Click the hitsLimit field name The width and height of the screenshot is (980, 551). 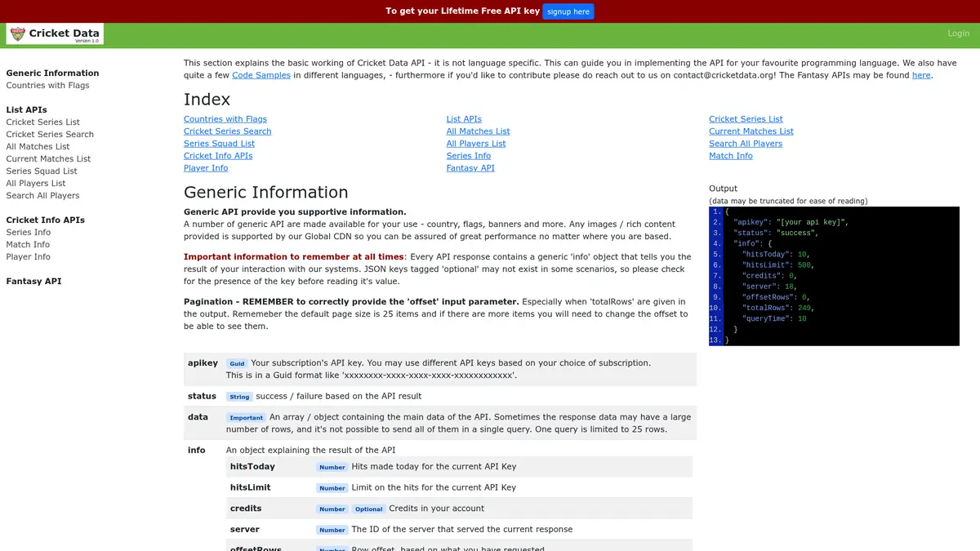pyautogui.click(x=250, y=487)
